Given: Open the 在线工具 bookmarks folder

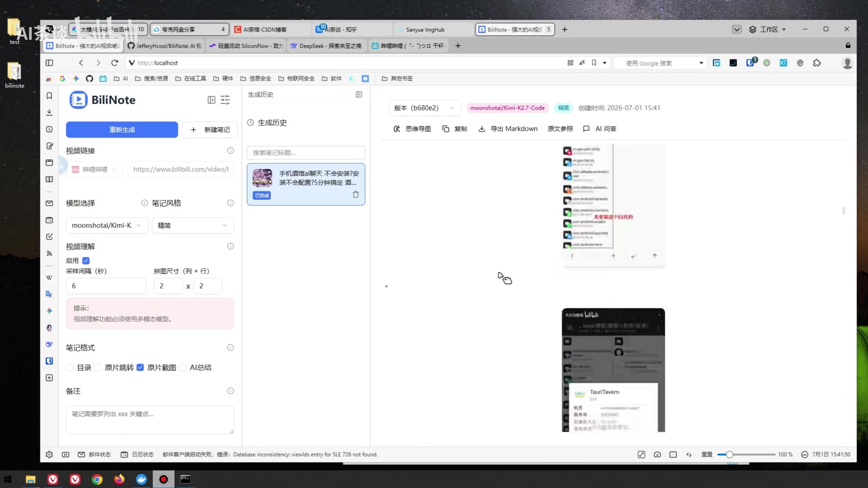Looking at the screenshot, I should (x=191, y=79).
